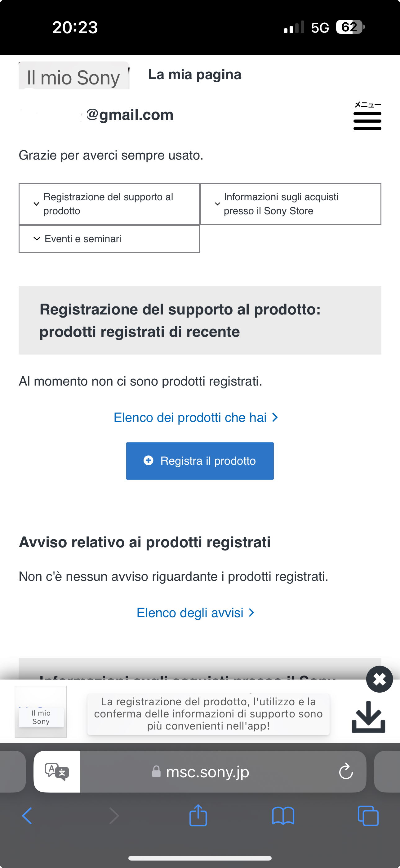
Task: Show open Safari tabs icon
Action: (x=368, y=816)
